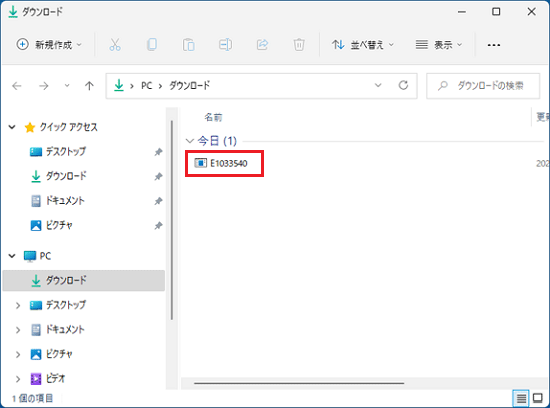
Task: Click the Delete trash can icon
Action: (299, 45)
